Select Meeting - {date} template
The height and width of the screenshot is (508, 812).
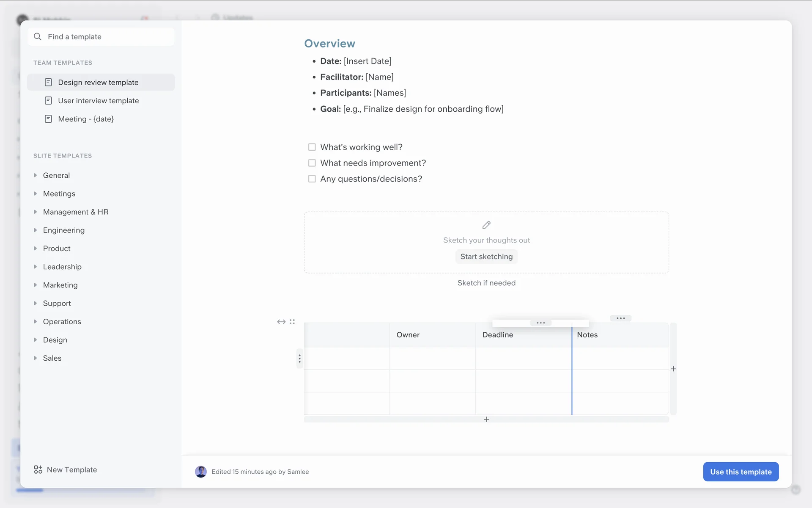(x=86, y=119)
